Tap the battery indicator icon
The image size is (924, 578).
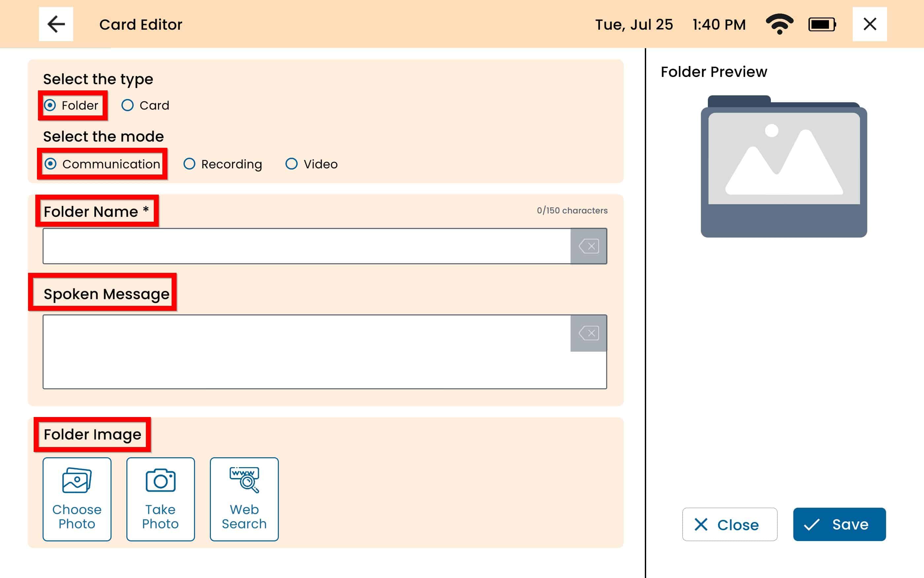(822, 24)
